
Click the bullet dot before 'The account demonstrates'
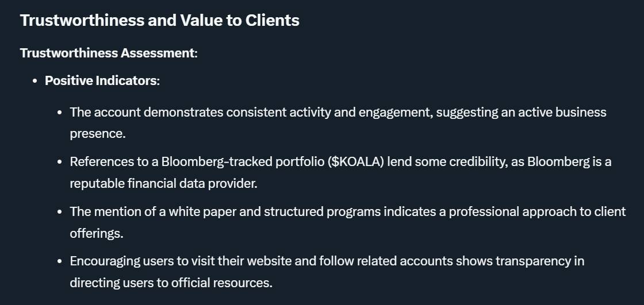click(x=60, y=113)
